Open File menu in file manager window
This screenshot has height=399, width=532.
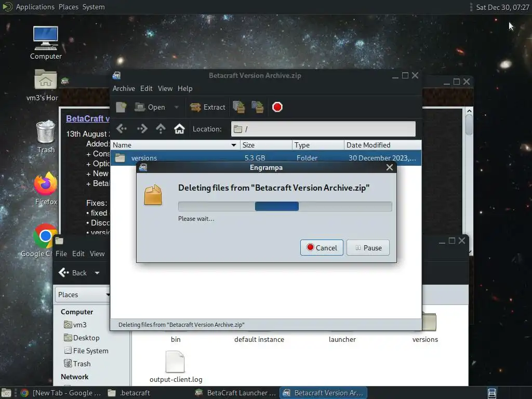coord(61,254)
